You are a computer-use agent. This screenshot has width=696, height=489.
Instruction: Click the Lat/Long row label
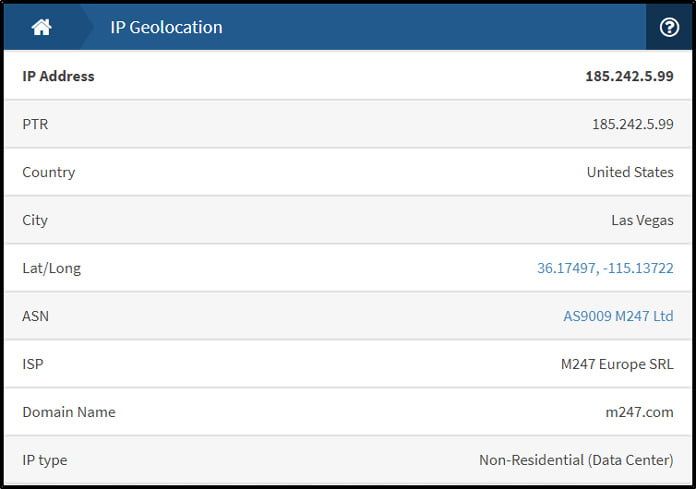(x=51, y=268)
